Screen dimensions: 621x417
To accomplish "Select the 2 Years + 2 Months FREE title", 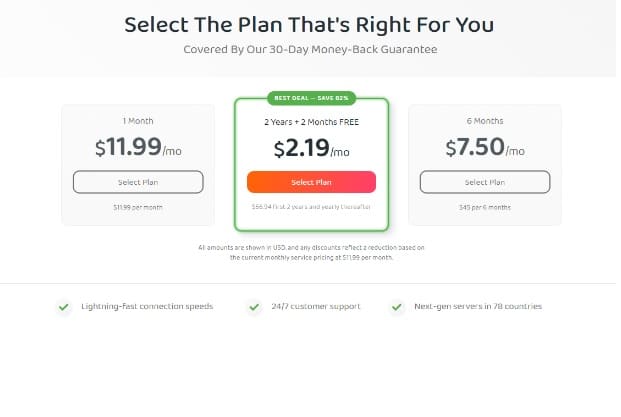I will pos(311,122).
